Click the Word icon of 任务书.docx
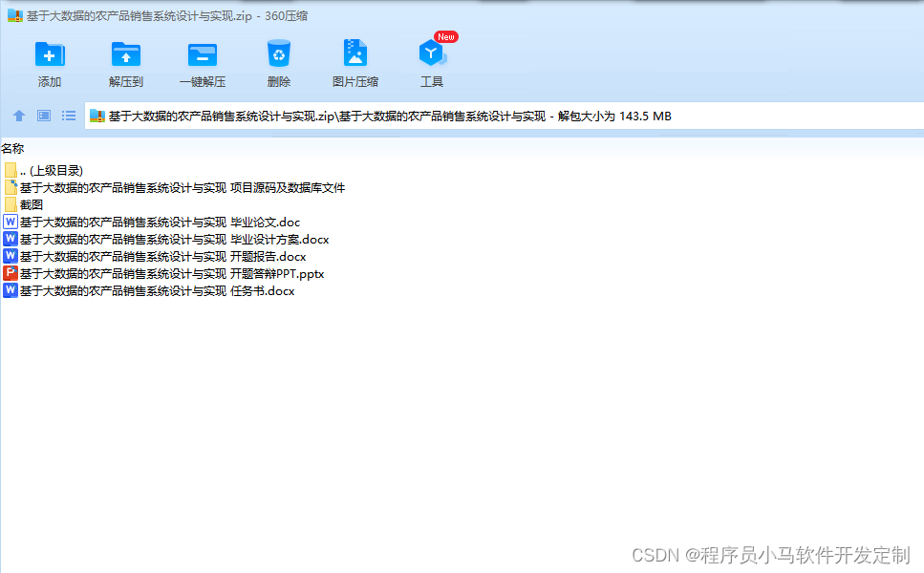The image size is (924, 573). coord(11,290)
